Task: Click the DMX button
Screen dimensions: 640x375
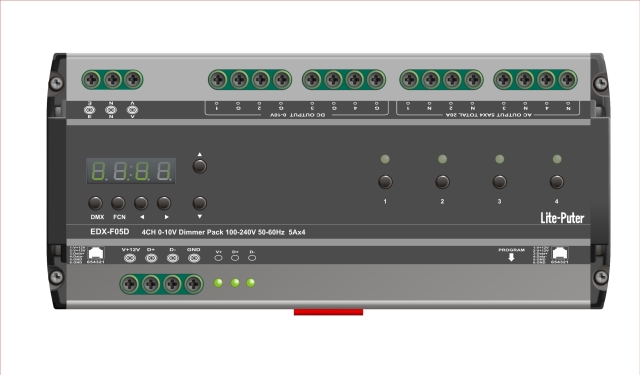Action: coord(96,203)
